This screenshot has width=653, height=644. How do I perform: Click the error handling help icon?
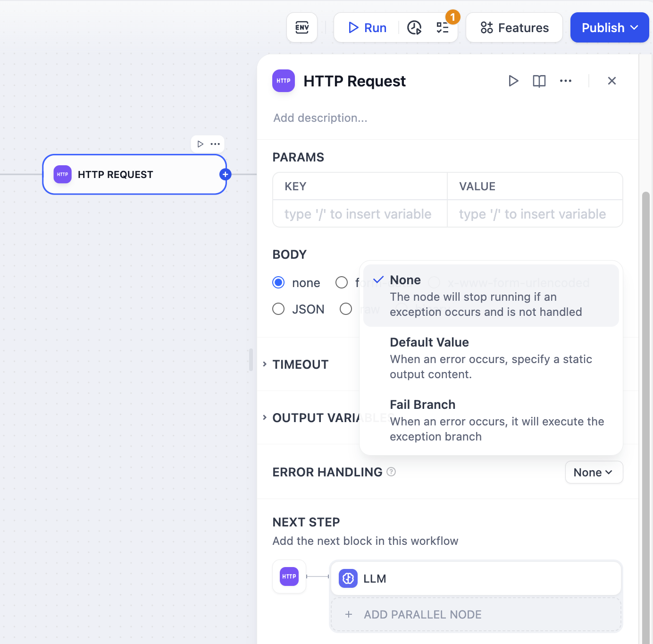391,472
